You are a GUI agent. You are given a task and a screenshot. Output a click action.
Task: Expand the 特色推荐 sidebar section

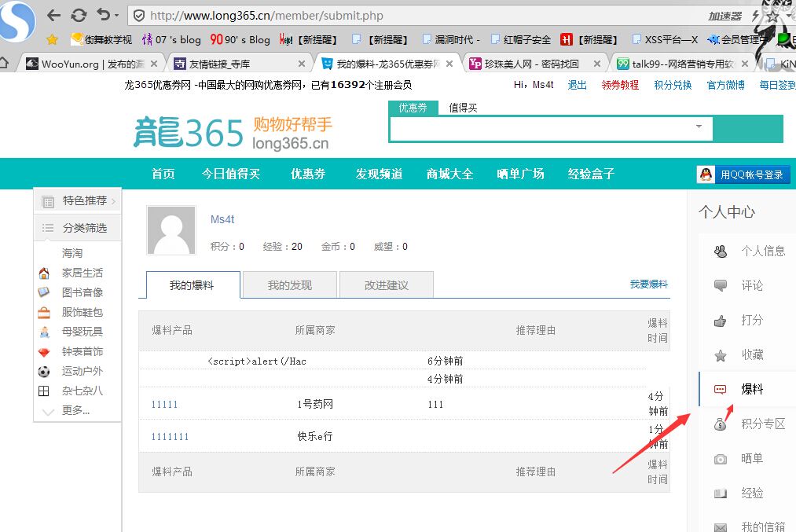(78, 201)
